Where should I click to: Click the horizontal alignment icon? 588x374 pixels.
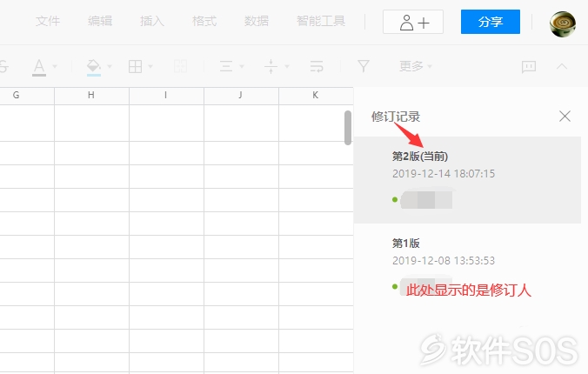pos(226,67)
